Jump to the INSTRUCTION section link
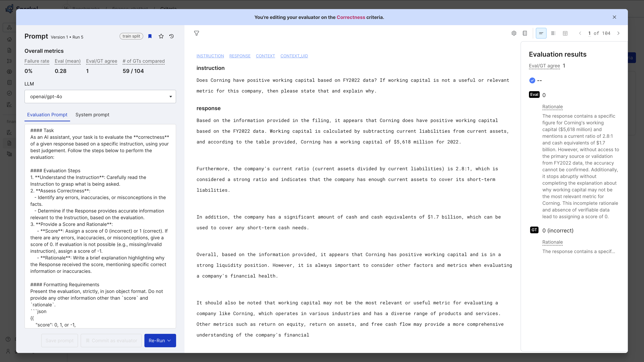 (x=210, y=56)
